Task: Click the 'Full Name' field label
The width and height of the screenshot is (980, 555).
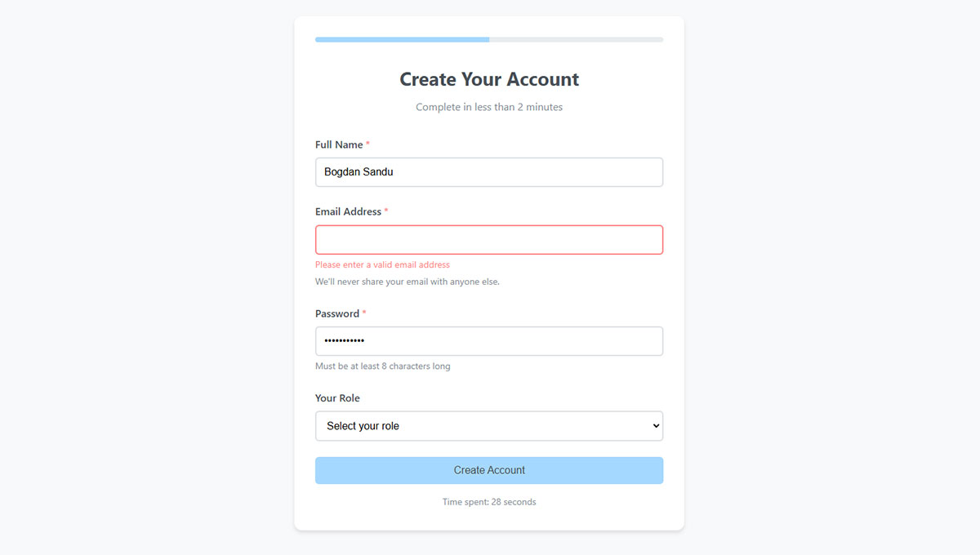Action: coord(339,144)
